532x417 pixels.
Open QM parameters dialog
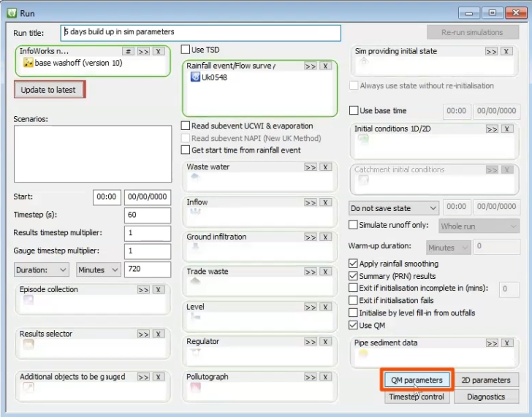tap(417, 380)
